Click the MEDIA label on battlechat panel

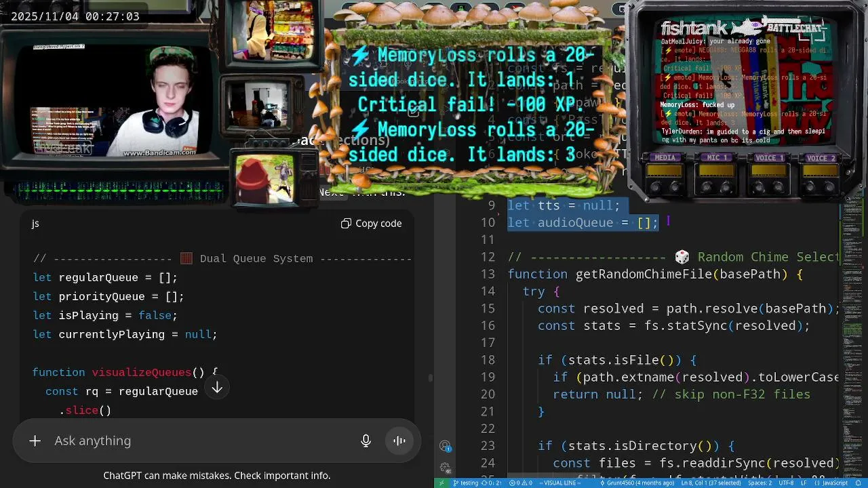pyautogui.click(x=665, y=158)
